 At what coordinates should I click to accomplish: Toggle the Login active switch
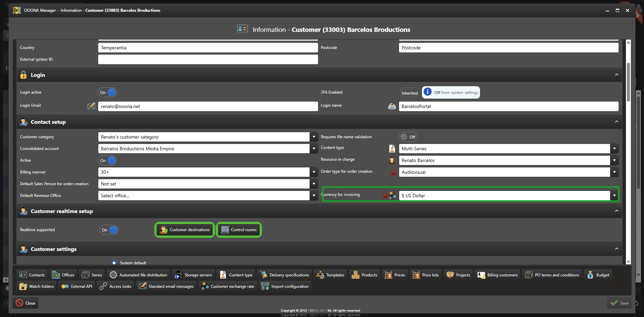(107, 93)
